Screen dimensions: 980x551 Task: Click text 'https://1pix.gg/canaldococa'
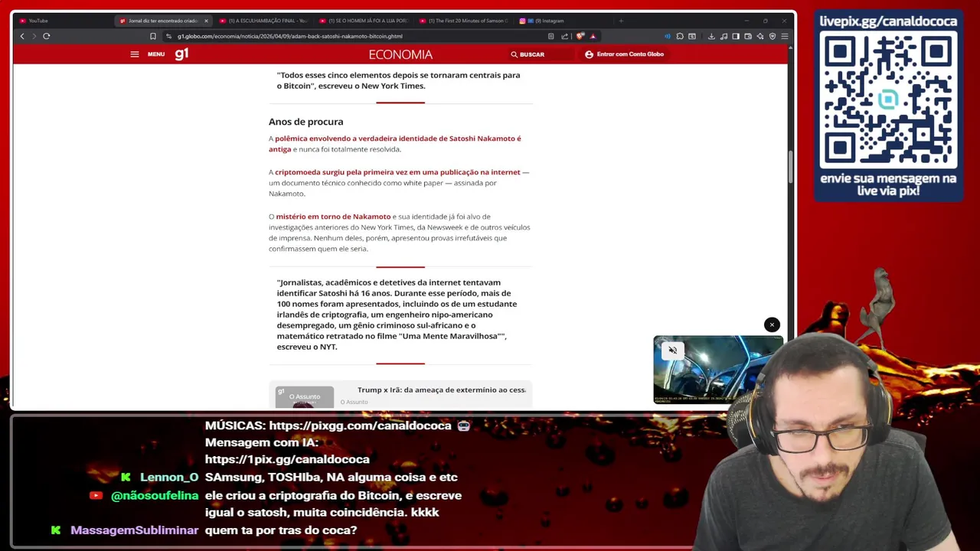(287, 459)
